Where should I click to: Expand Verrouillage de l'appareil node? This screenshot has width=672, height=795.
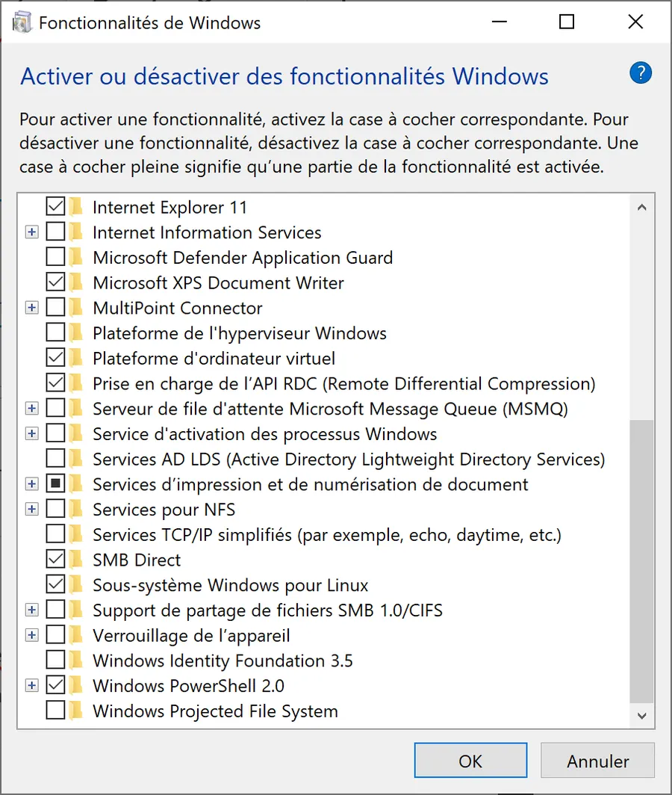(x=32, y=635)
